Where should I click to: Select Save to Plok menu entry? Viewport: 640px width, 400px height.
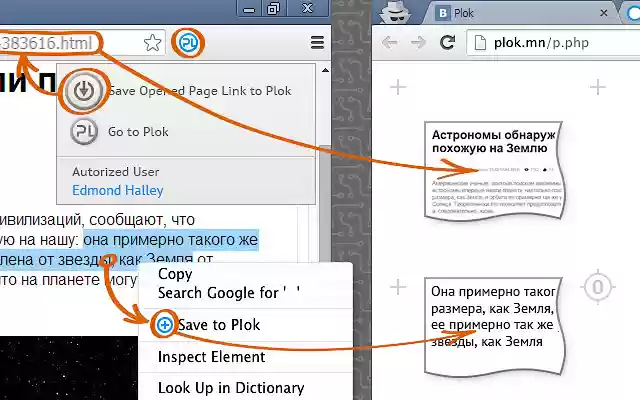coord(219,325)
